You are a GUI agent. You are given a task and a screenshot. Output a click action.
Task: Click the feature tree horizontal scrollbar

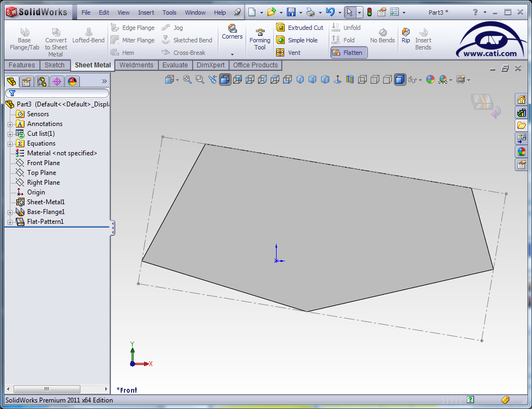coord(47,389)
